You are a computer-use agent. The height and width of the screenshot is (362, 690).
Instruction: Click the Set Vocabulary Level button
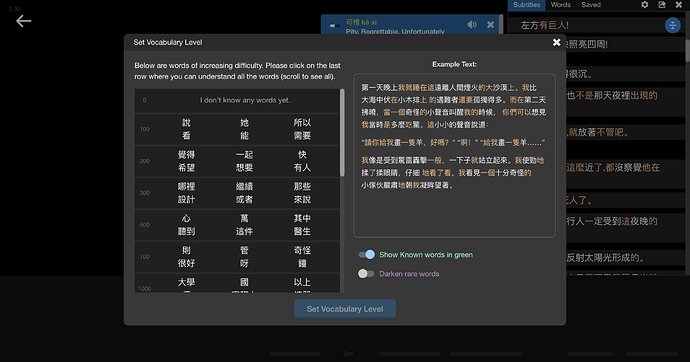click(345, 309)
